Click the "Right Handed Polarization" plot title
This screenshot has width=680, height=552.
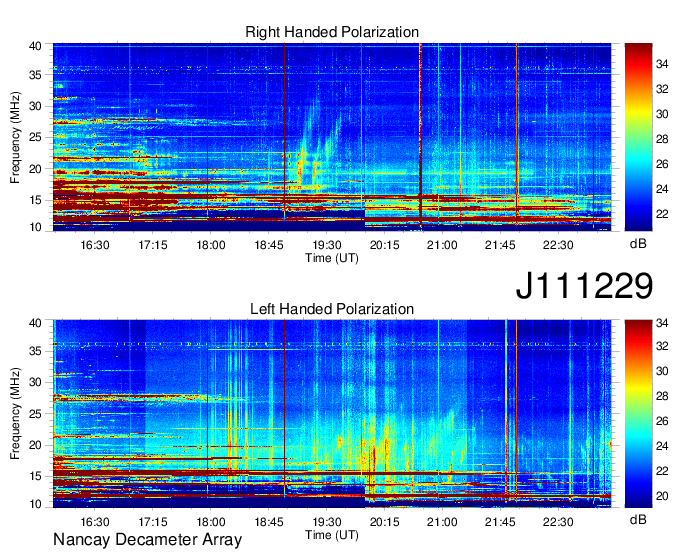point(332,32)
